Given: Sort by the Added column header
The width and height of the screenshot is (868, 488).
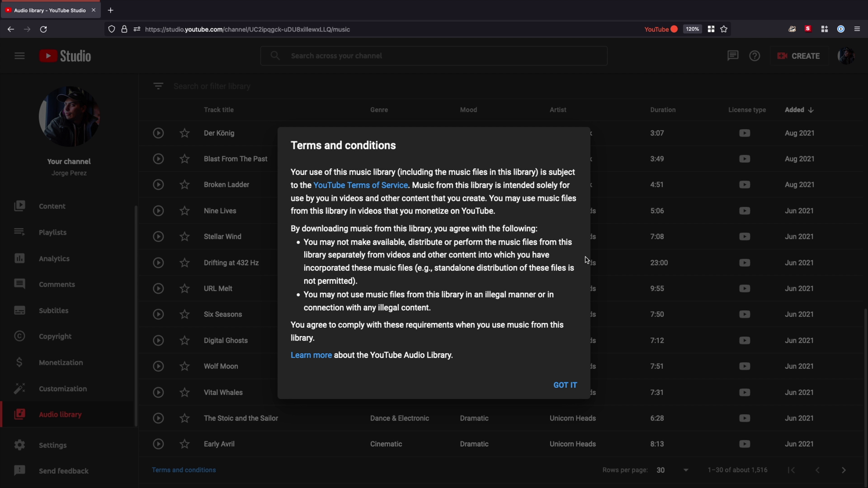Looking at the screenshot, I should (x=799, y=110).
